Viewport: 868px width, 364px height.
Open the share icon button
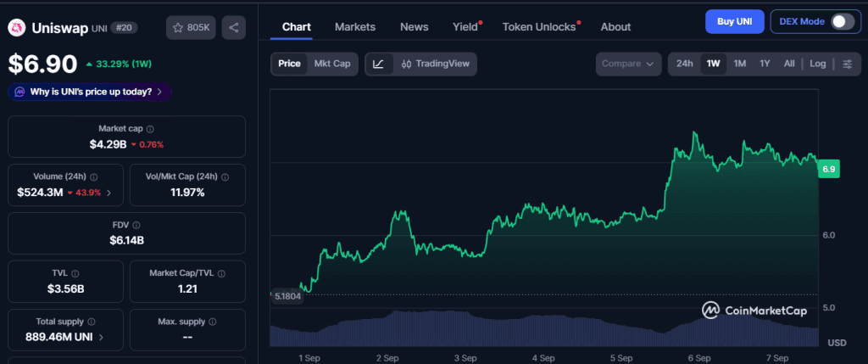(x=234, y=28)
